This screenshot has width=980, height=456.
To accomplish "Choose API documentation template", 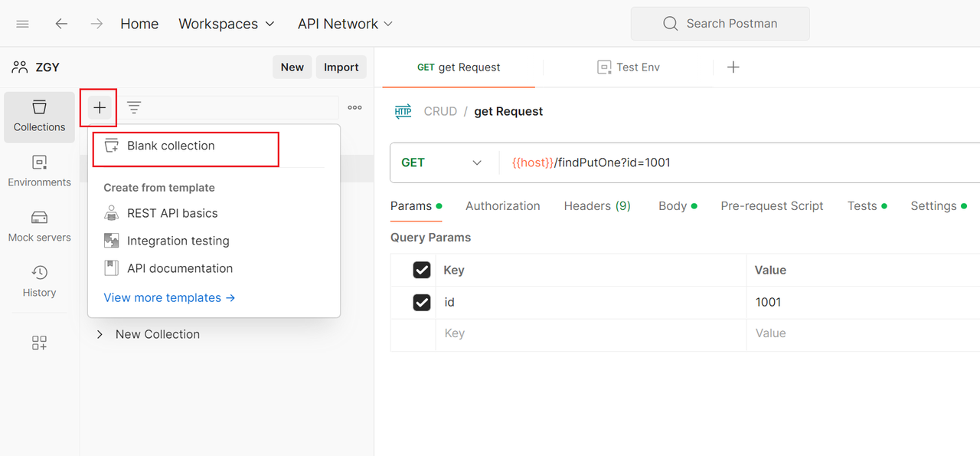I will click(x=179, y=268).
